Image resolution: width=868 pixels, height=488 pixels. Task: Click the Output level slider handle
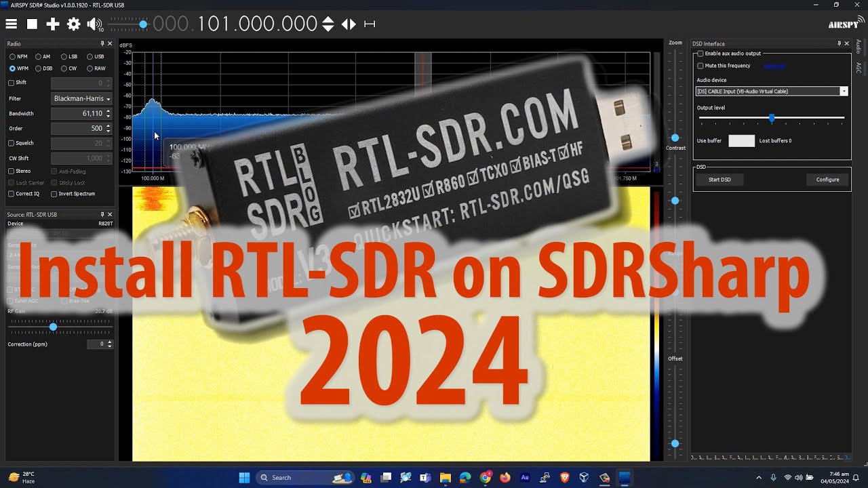[772, 119]
